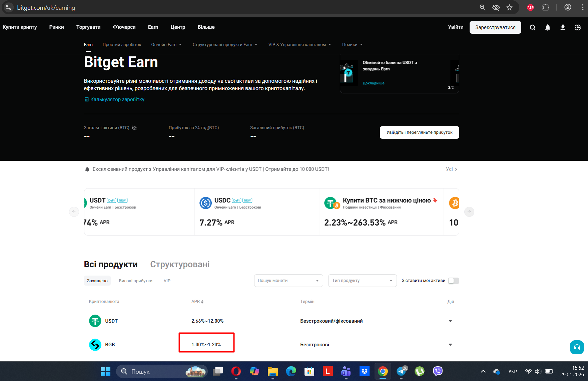The image size is (588, 381).
Task: Click the download app icon in the header
Action: pyautogui.click(x=563, y=27)
